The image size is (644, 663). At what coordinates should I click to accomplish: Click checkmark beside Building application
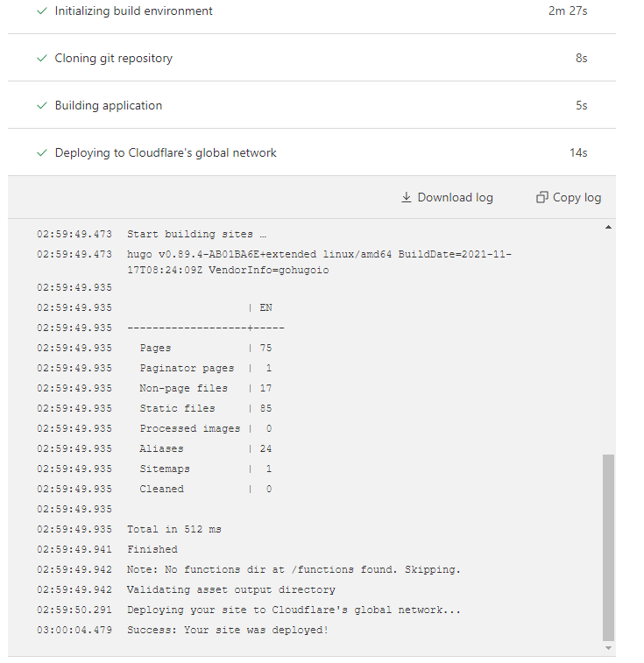(x=41, y=106)
